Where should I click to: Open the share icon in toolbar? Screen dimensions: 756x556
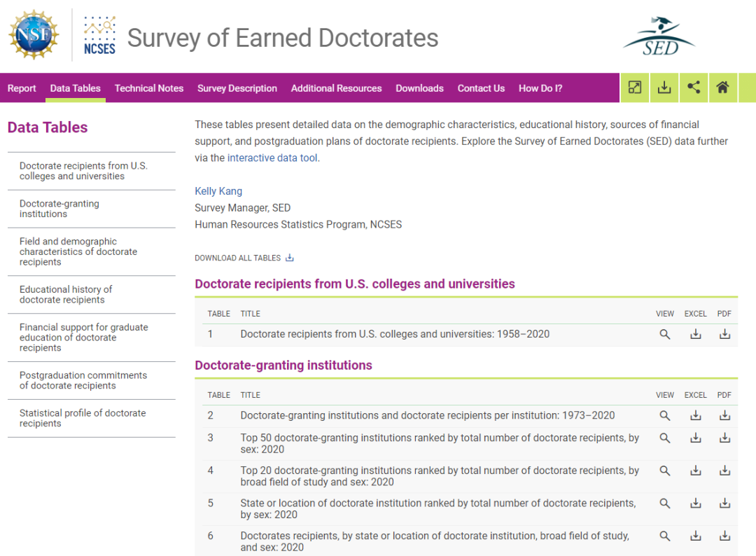pyautogui.click(x=693, y=88)
